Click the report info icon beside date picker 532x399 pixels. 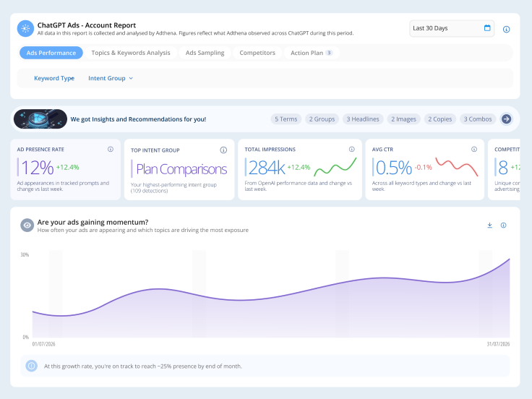pyautogui.click(x=506, y=29)
